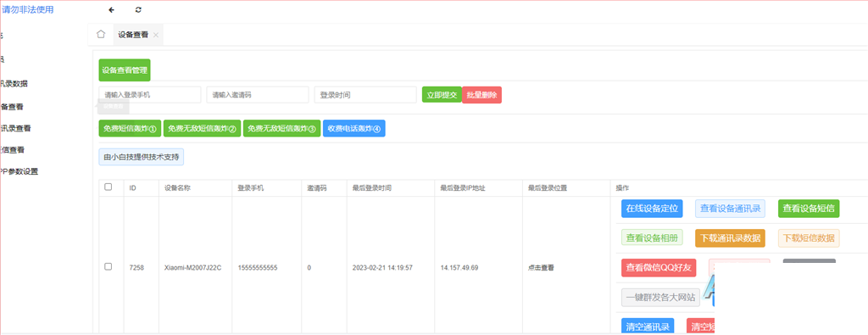Click the 点击查看 location link

click(x=541, y=267)
